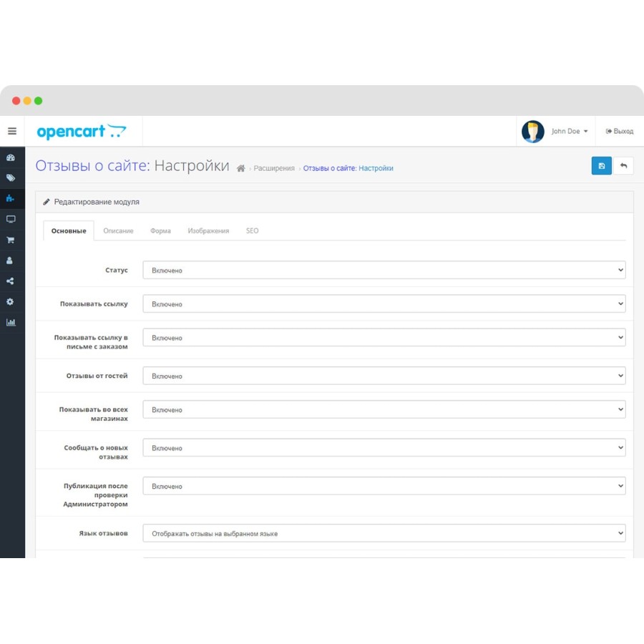The width and height of the screenshot is (644, 644).
Task: Click the red window close dot
Action: (16, 101)
